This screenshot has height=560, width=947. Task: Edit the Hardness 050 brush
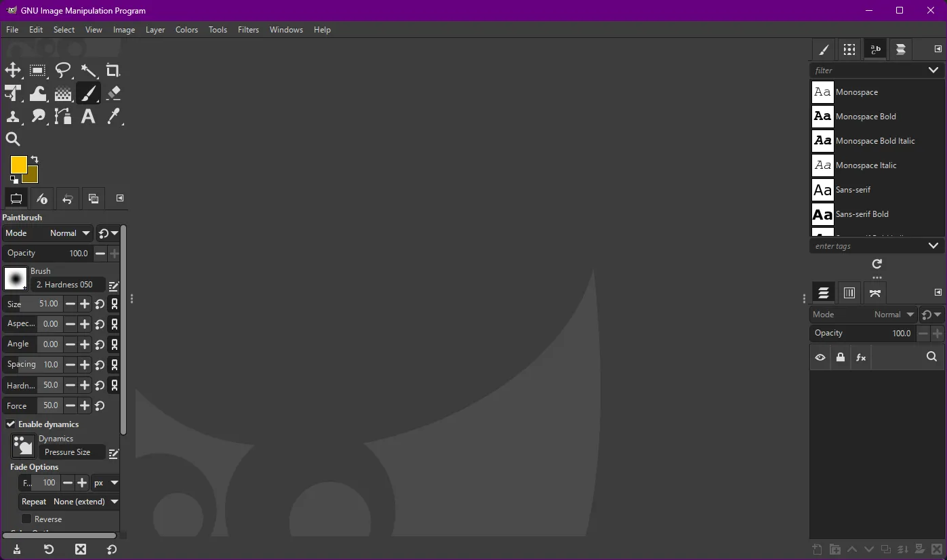114,286
